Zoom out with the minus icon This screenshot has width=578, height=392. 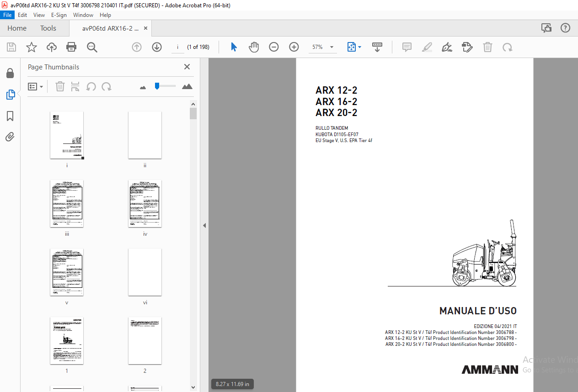(x=274, y=47)
